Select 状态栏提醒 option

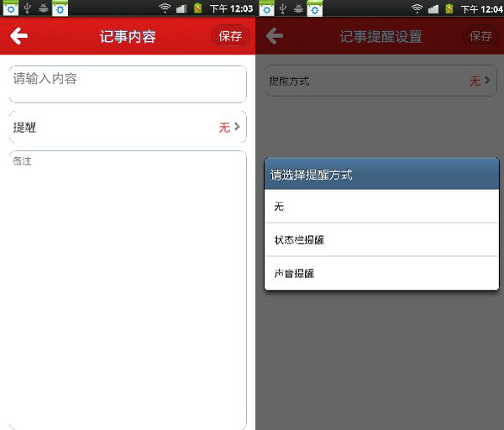point(381,239)
